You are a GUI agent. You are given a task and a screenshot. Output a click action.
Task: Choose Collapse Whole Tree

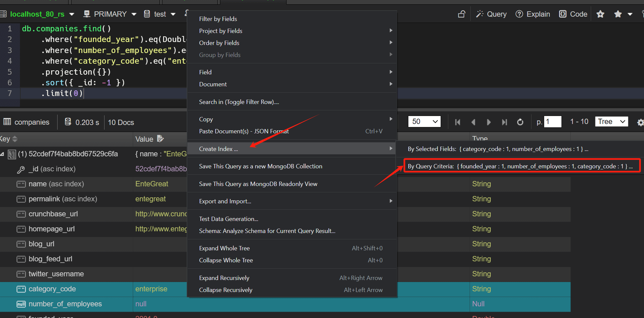click(x=292, y=260)
